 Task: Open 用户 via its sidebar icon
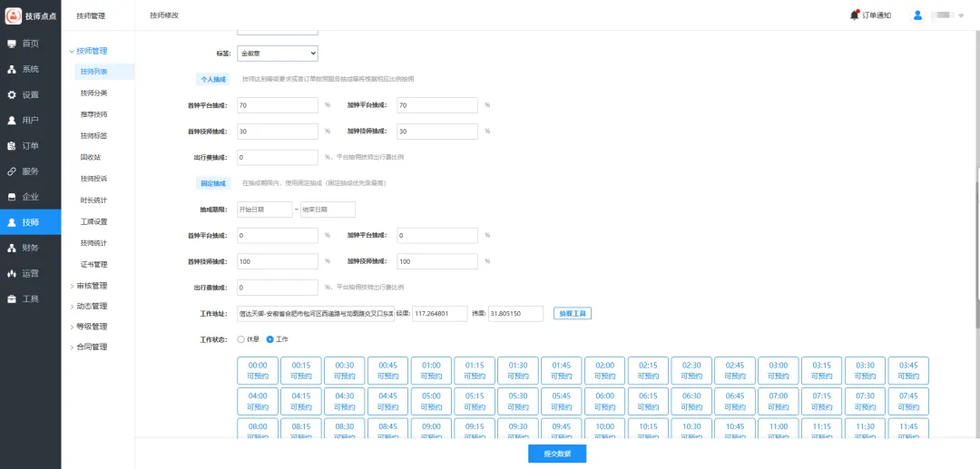point(12,120)
